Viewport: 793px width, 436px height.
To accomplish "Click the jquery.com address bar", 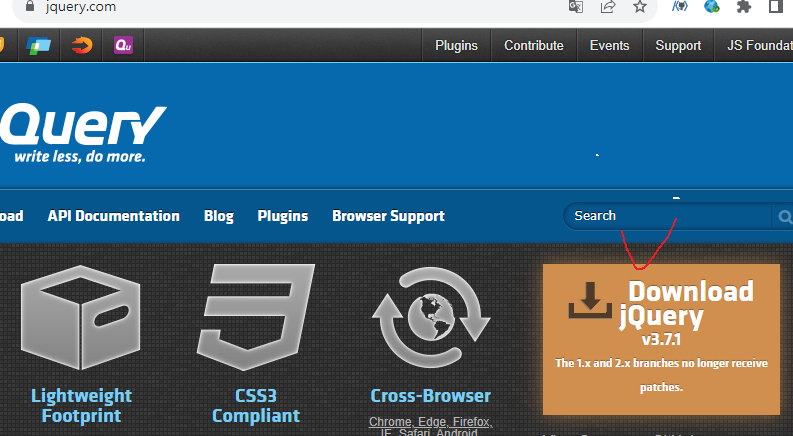I will pyautogui.click(x=334, y=7).
